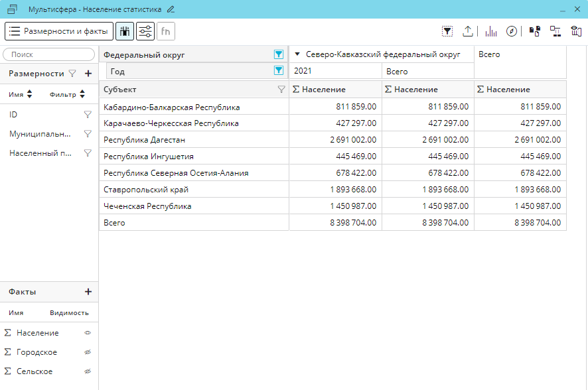Click the export upload icon
The image size is (588, 390).
[x=468, y=31]
